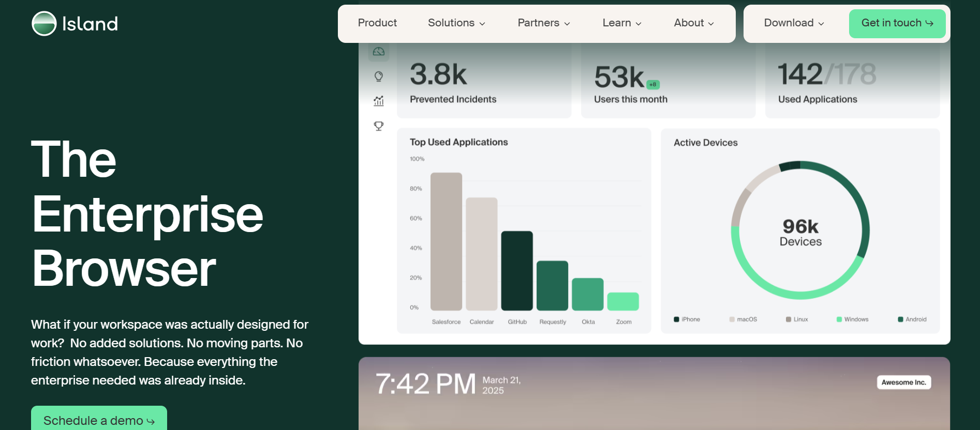
Task: Click the 7:42 PM clock text
Action: 425,384
